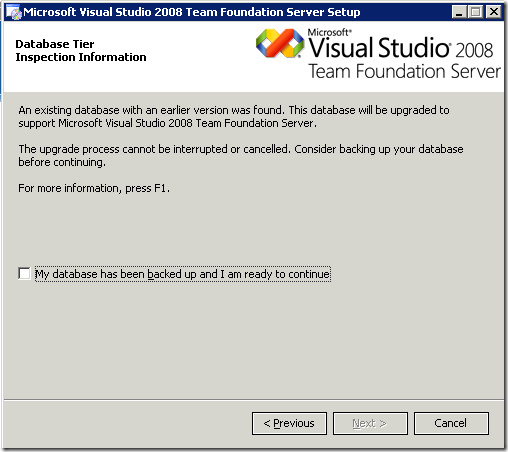The image size is (508, 452).
Task: Click the separator line above the buttons
Action: point(254,399)
